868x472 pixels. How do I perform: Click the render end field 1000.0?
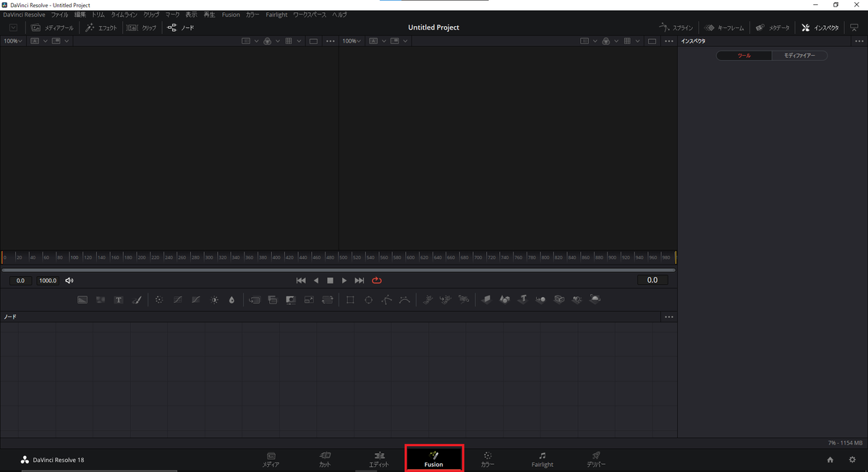[48, 280]
